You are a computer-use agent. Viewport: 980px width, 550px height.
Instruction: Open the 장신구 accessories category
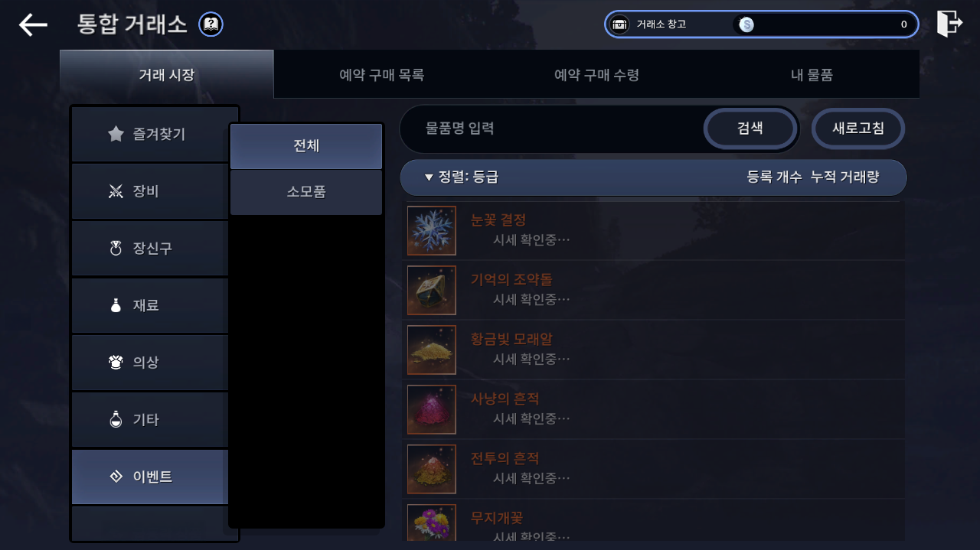pos(150,249)
